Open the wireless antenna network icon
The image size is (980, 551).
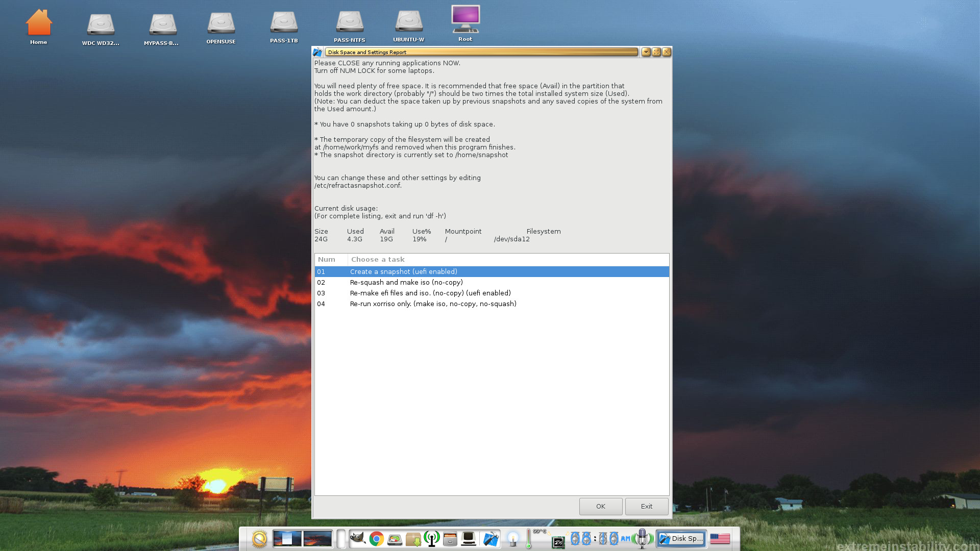[432, 539]
